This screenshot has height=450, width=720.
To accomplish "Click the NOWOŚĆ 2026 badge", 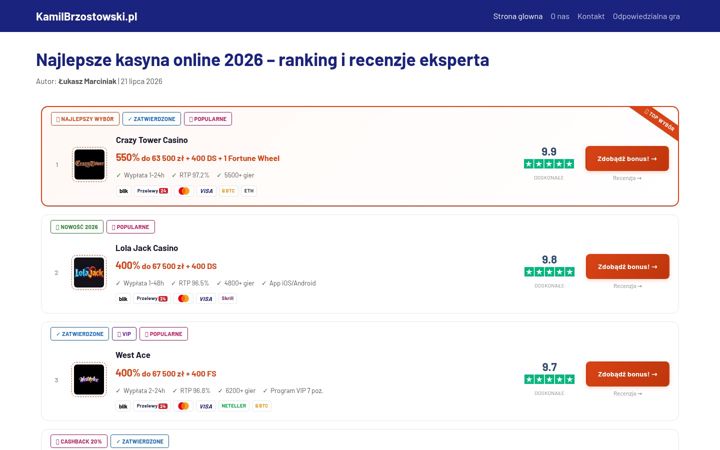I will click(77, 227).
